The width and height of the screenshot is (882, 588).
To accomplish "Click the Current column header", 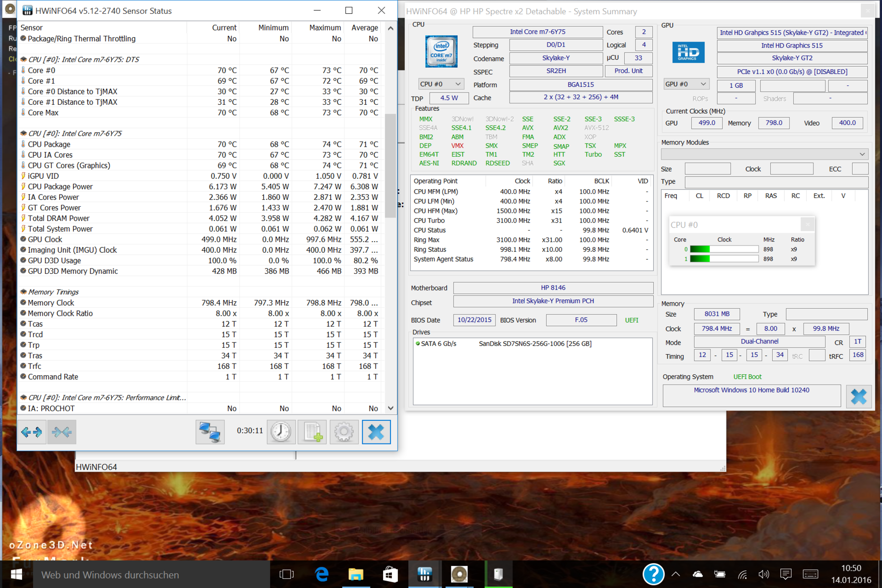I will pos(224,27).
